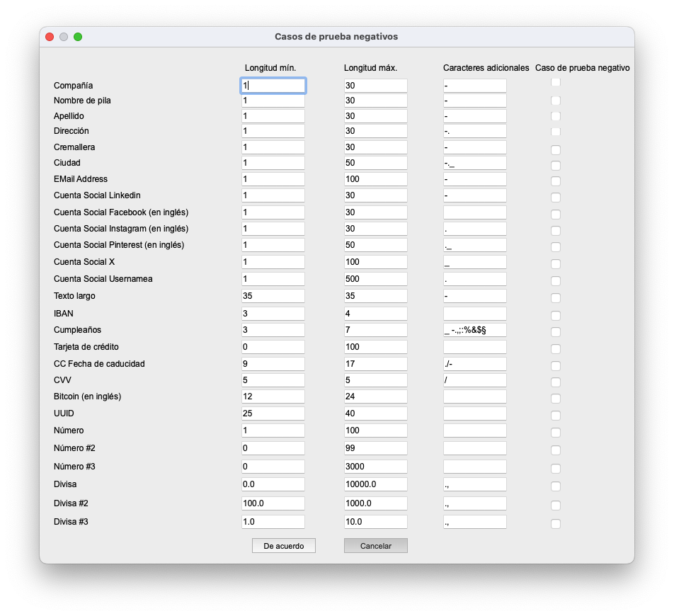Check the CVV negative test case box

point(556,382)
